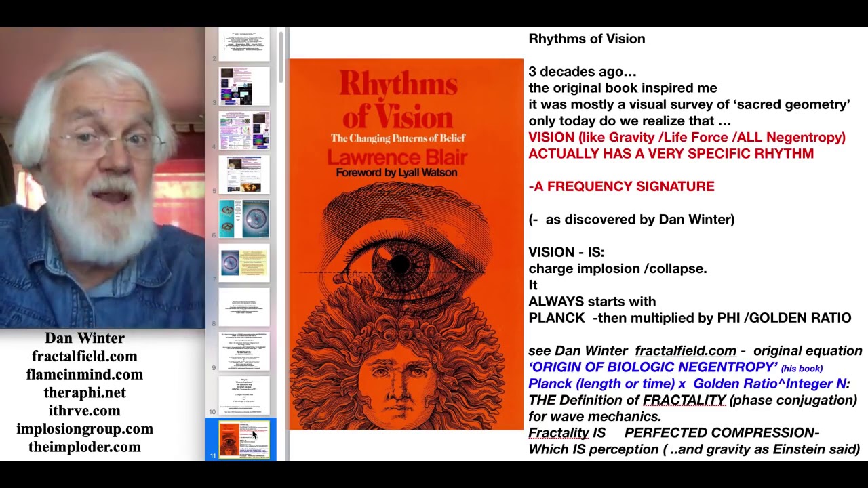
Task: Click '(- as discovered by Dan Winter)' line
Action: (x=631, y=220)
